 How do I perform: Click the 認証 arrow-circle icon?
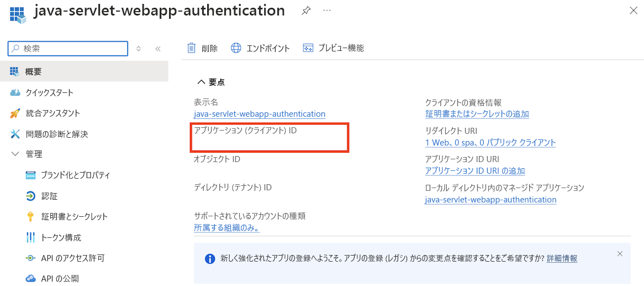point(30,196)
